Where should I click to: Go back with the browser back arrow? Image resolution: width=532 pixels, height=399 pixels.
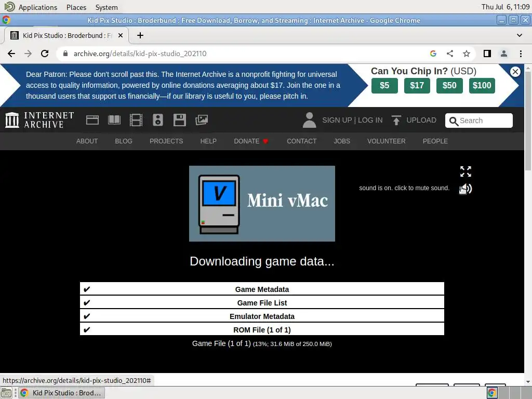click(x=11, y=54)
